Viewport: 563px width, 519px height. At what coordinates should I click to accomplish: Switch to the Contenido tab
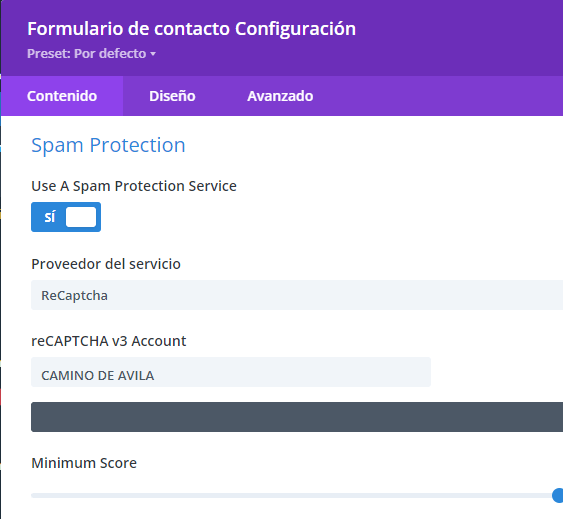click(62, 96)
